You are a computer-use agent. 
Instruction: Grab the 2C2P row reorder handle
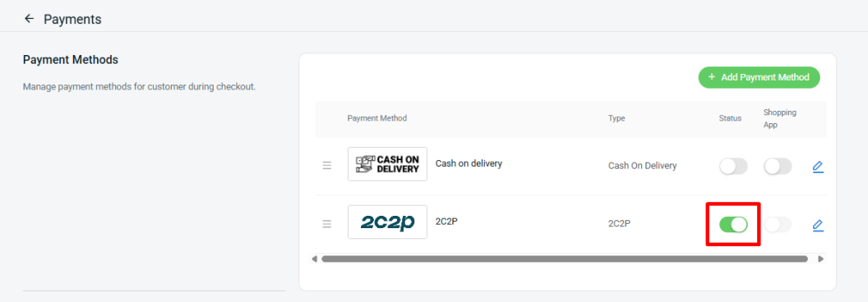327,223
